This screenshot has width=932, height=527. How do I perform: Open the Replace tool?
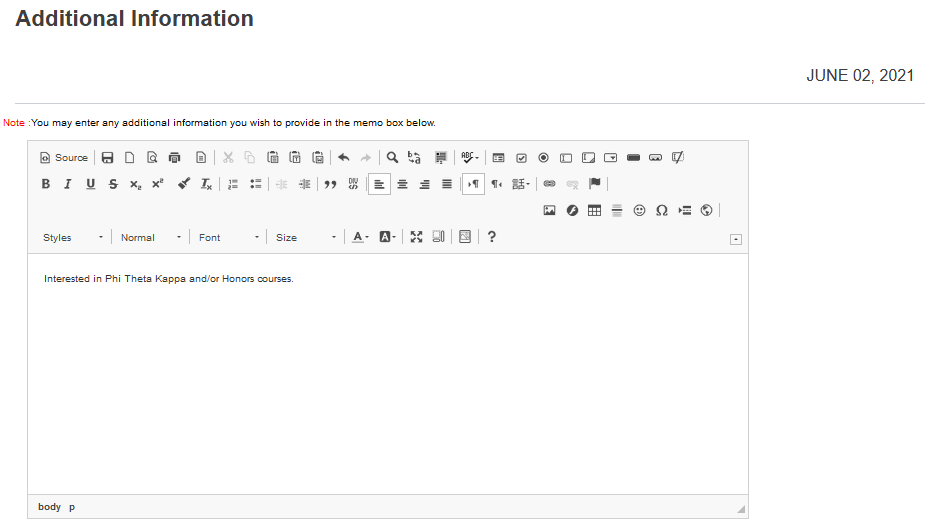click(414, 157)
